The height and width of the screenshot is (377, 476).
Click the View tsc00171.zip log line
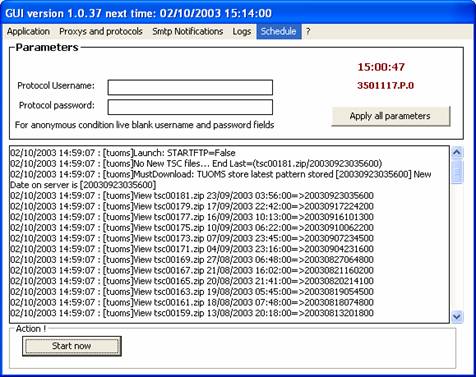point(192,249)
